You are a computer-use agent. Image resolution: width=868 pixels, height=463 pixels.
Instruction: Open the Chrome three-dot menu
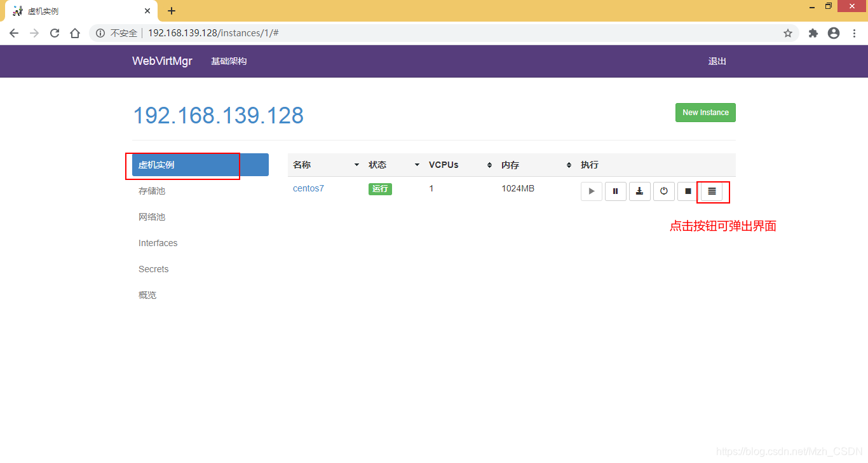click(855, 33)
